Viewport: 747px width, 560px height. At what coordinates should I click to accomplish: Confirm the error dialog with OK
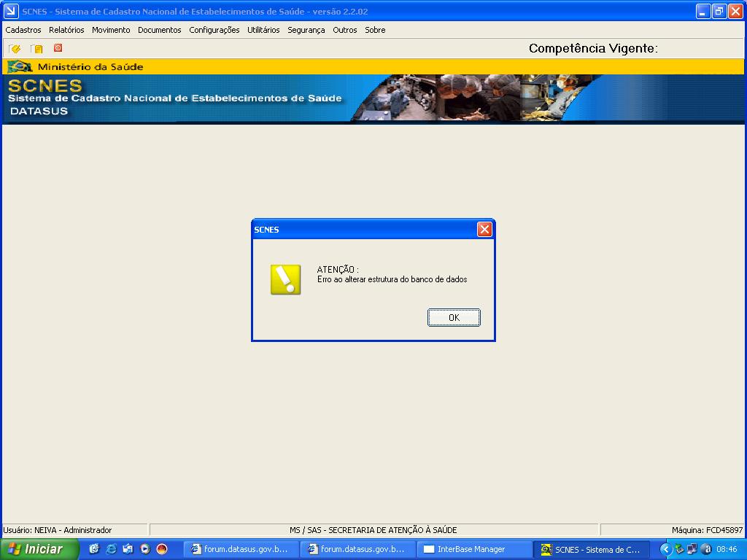click(x=454, y=318)
